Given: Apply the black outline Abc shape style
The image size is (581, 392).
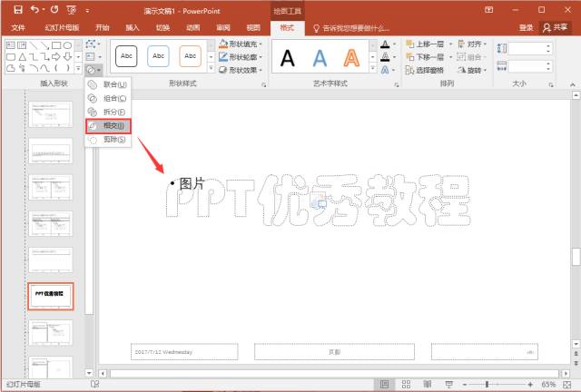Looking at the screenshot, I should pyautogui.click(x=126, y=56).
